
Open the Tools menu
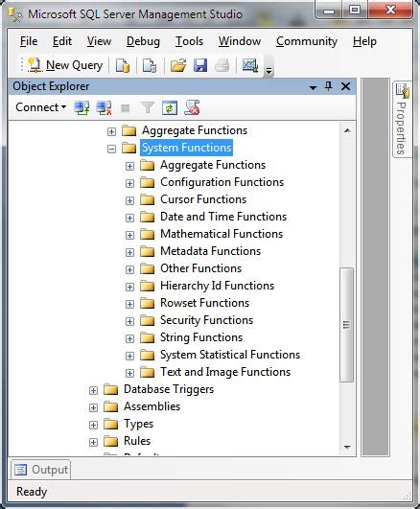point(189,41)
